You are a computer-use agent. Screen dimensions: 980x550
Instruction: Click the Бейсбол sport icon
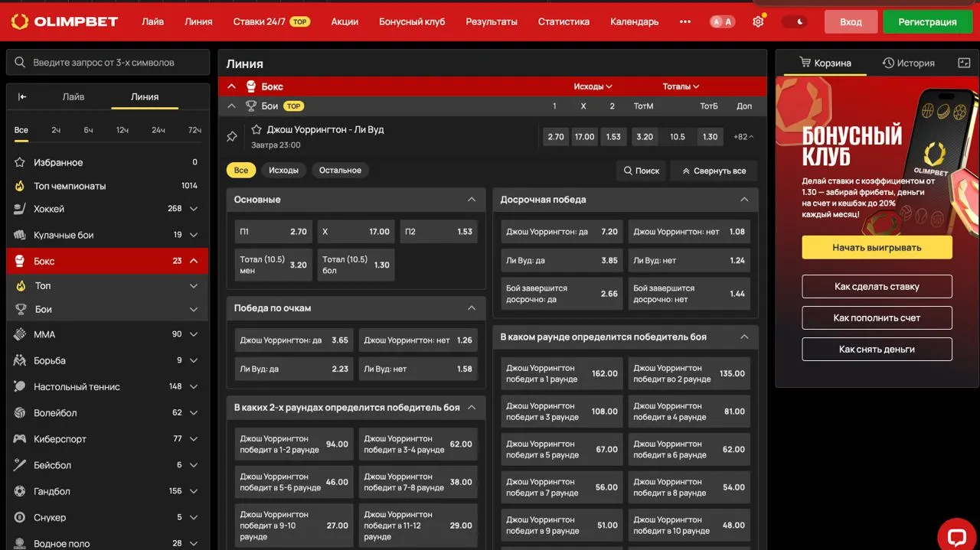tap(20, 465)
